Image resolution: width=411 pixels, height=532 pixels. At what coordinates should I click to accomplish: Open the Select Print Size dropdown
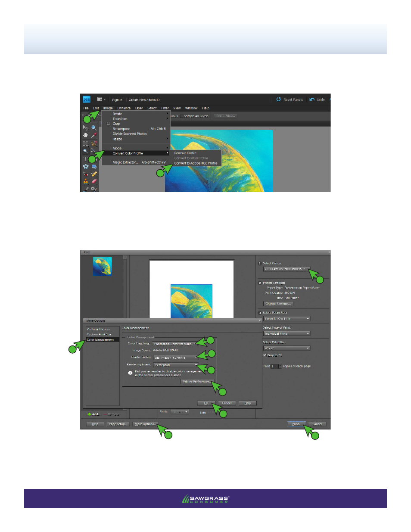(x=286, y=348)
